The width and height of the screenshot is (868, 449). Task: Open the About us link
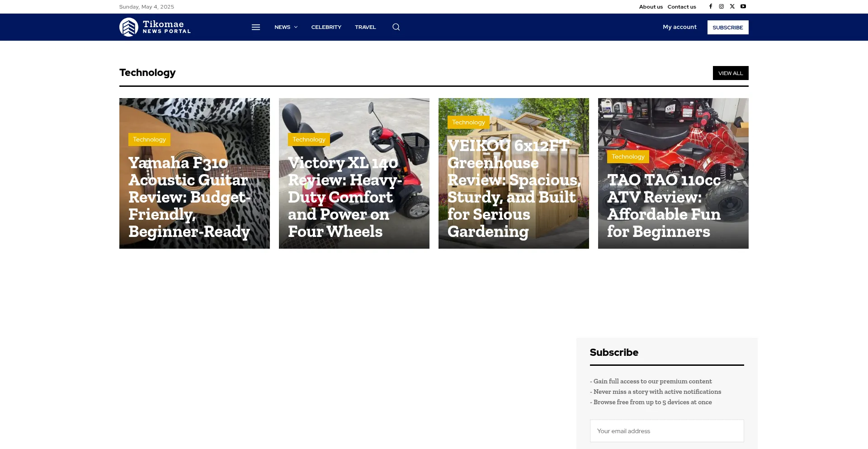[651, 7]
